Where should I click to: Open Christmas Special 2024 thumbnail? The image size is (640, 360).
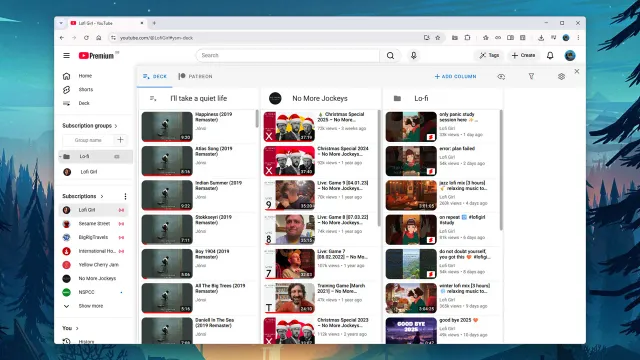tap(289, 161)
